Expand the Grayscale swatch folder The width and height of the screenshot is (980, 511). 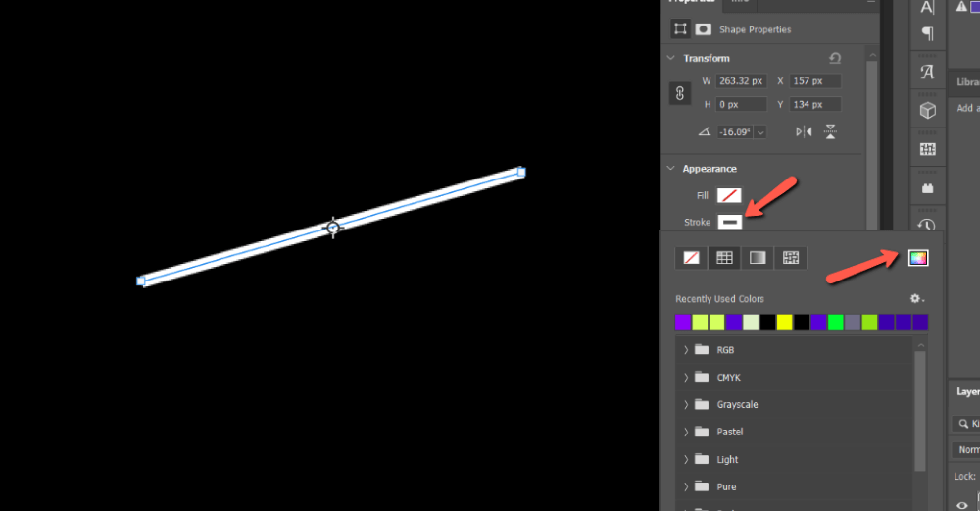tap(685, 405)
